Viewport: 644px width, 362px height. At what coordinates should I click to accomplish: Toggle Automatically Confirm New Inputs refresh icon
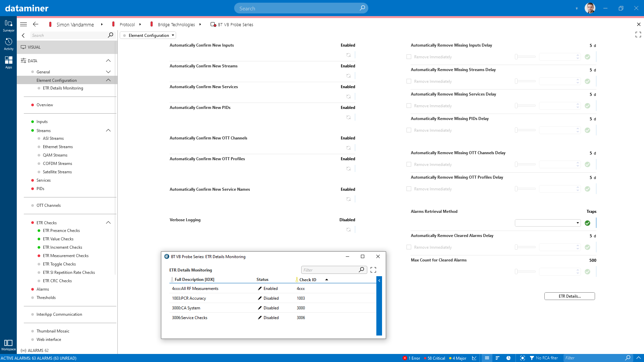[x=348, y=55]
